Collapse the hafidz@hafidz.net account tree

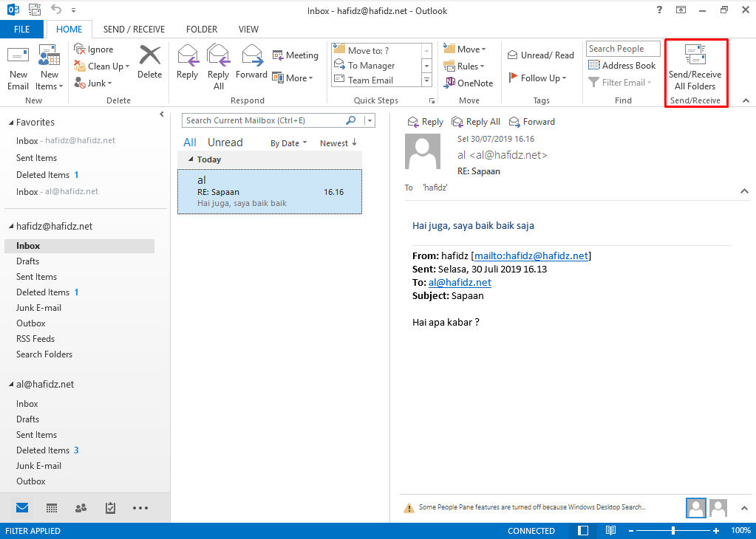pos(11,227)
